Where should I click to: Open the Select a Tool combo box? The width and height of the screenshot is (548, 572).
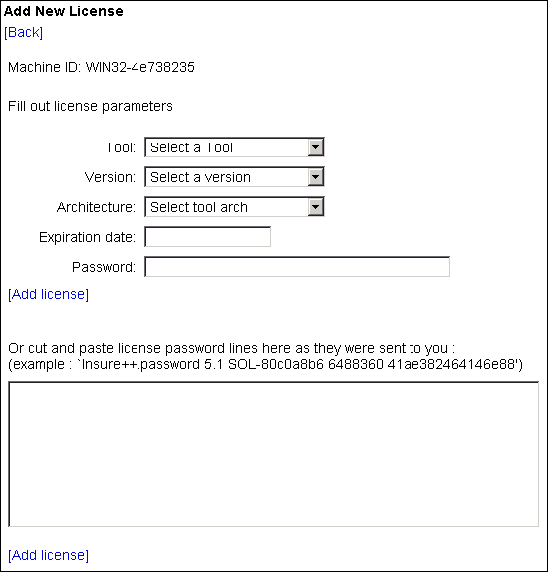pos(234,147)
